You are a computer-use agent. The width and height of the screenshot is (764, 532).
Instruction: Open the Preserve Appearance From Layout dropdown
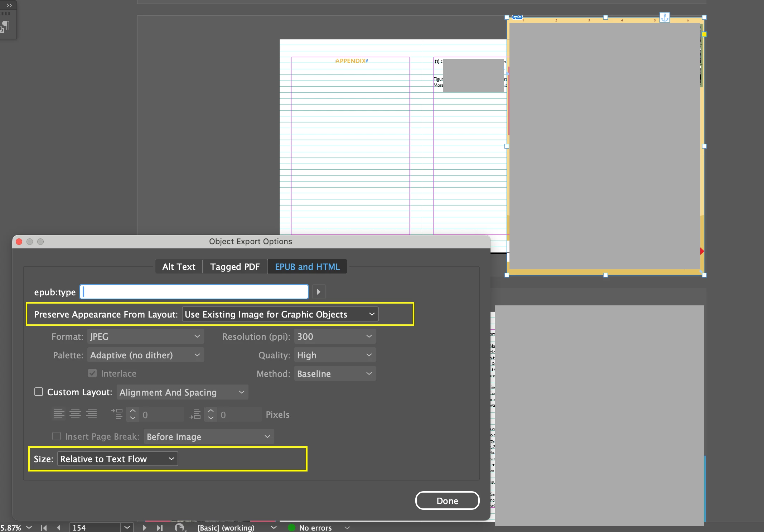[x=280, y=314]
